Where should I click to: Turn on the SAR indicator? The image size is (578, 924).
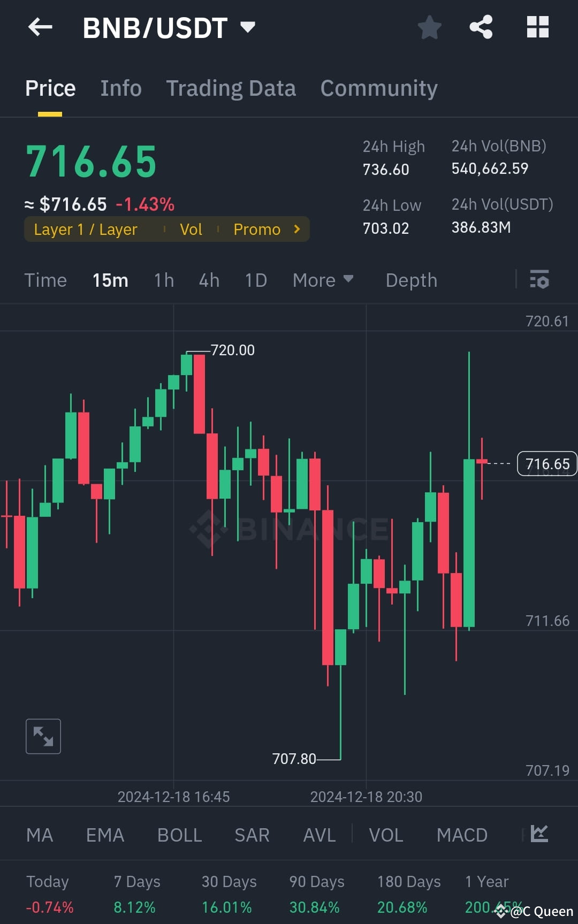click(x=252, y=835)
